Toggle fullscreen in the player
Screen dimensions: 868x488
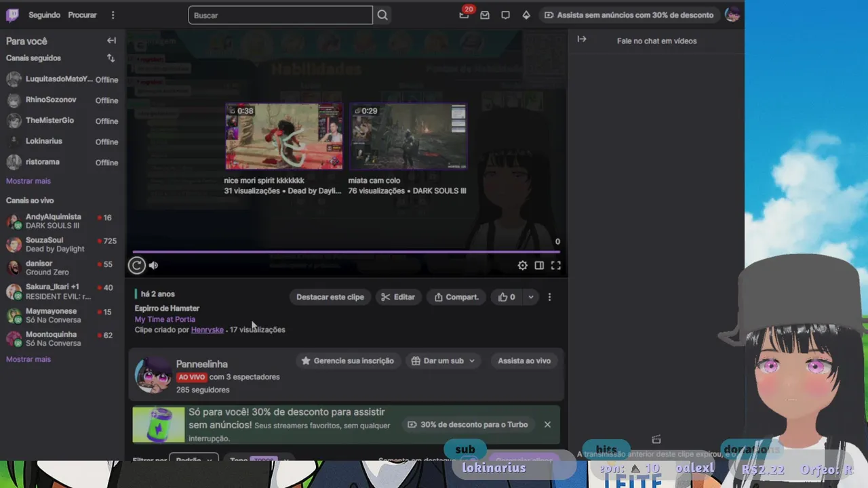pos(555,266)
